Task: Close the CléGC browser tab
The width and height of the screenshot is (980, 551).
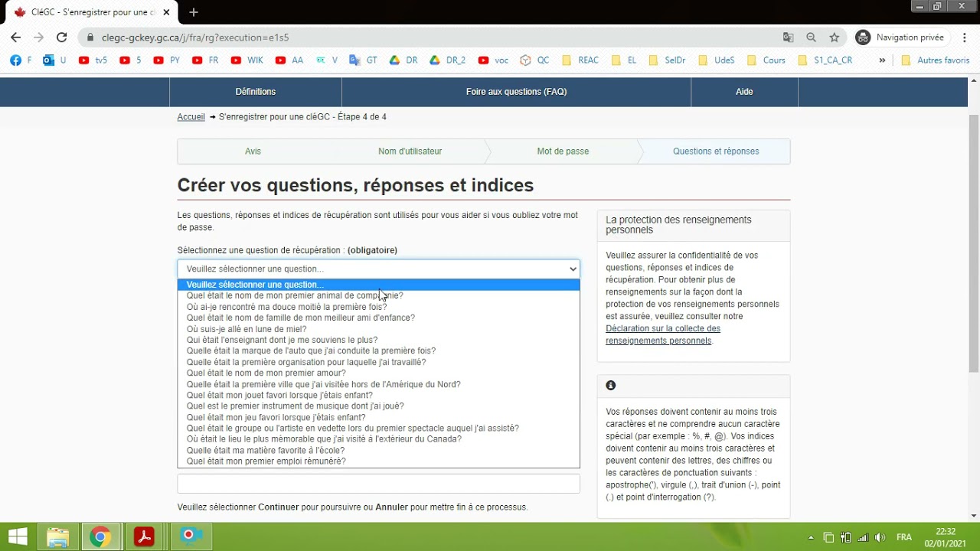Action: click(x=166, y=12)
